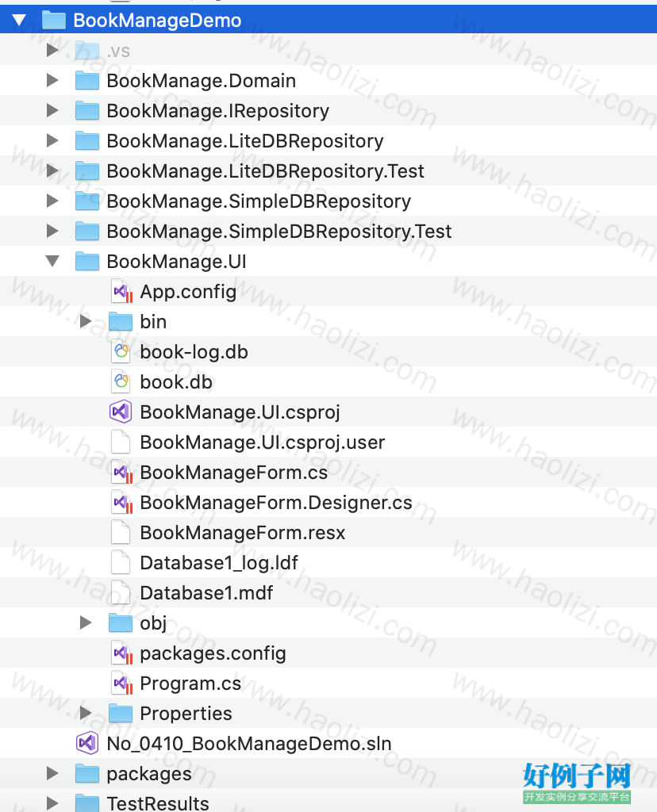Click the BookManage.SimpleDBRepository.Test folder icon
The width and height of the screenshot is (657, 812).
[87, 231]
